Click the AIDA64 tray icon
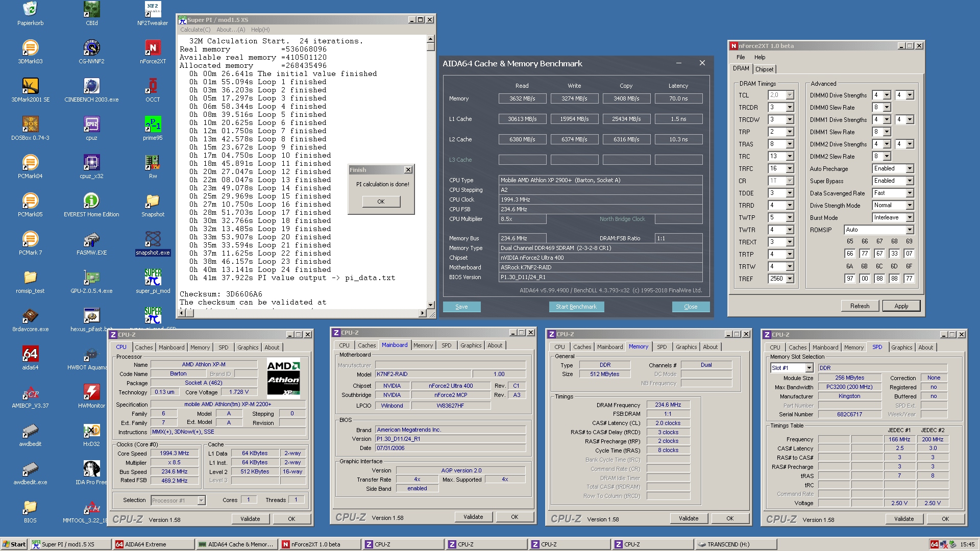 934,544
